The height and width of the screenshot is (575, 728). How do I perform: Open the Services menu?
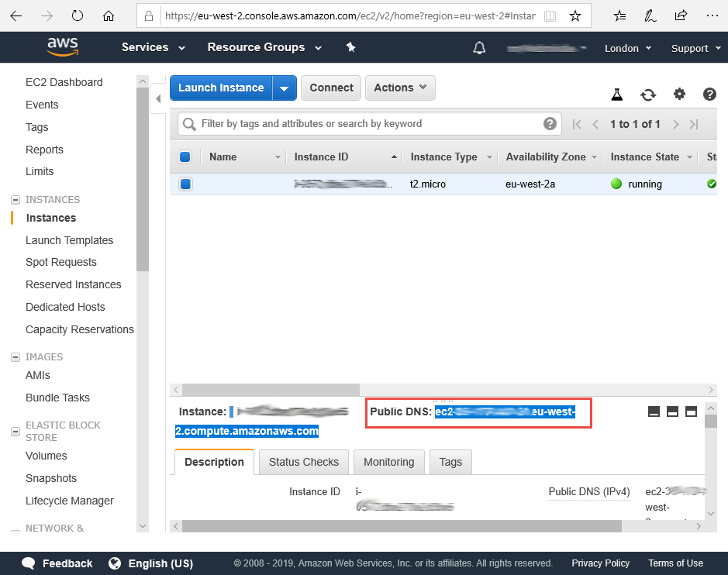click(x=154, y=47)
